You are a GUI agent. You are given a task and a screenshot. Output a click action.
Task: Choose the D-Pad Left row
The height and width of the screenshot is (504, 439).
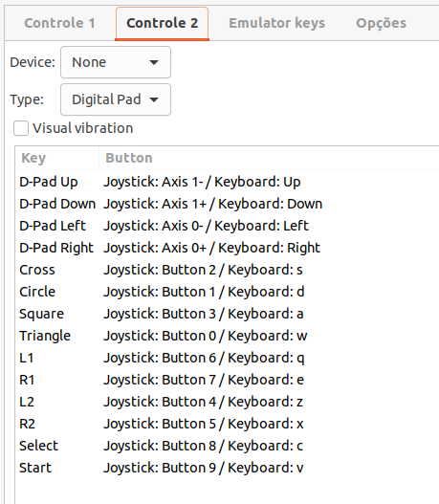coord(228,226)
